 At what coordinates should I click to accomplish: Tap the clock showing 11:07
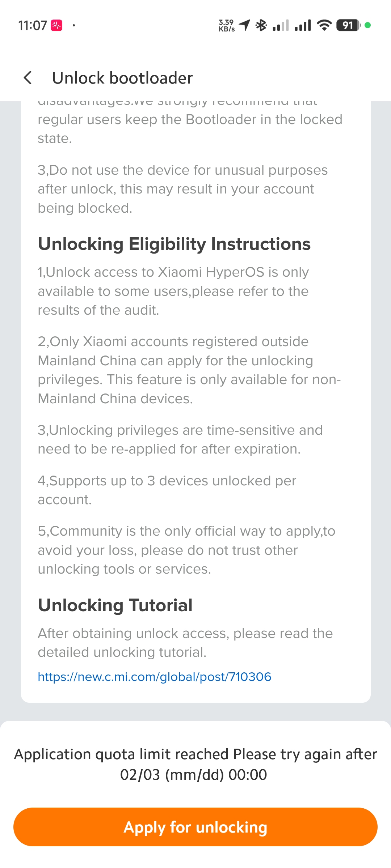click(33, 25)
